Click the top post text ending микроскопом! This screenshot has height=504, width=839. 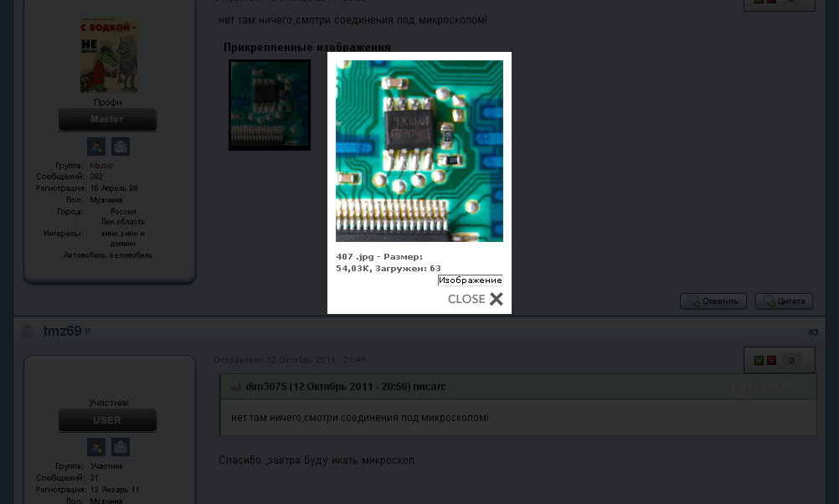(x=353, y=20)
